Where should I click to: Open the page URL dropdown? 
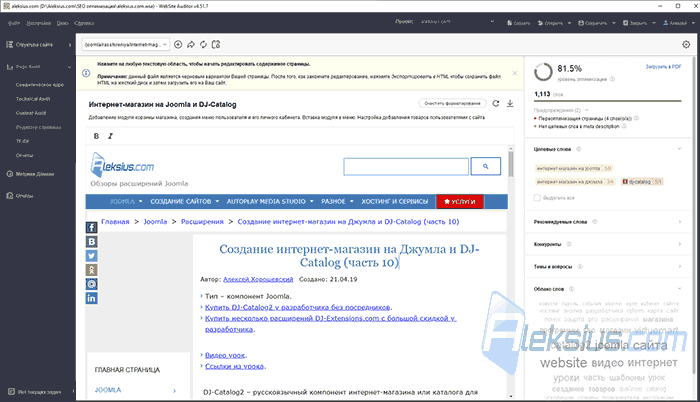pyautogui.click(x=125, y=44)
